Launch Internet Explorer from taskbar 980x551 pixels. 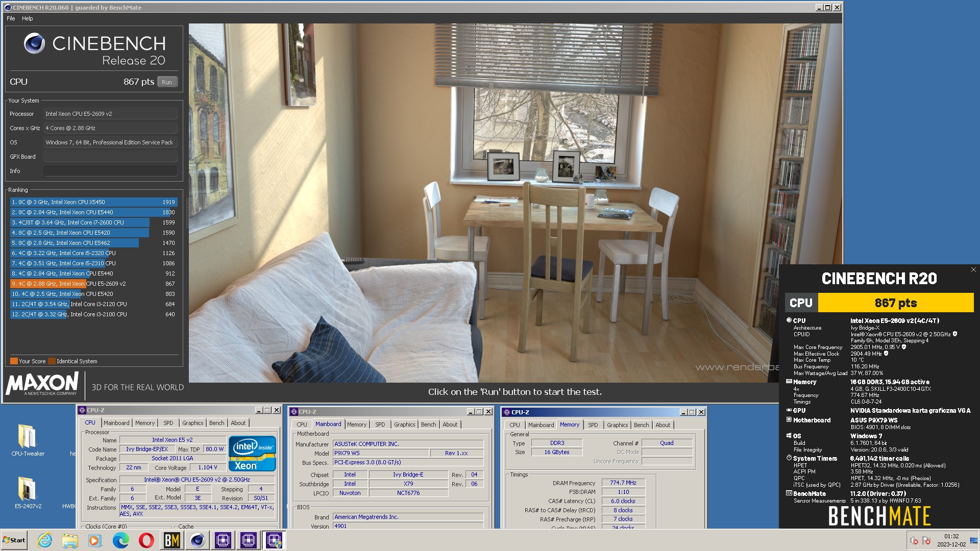[x=44, y=540]
